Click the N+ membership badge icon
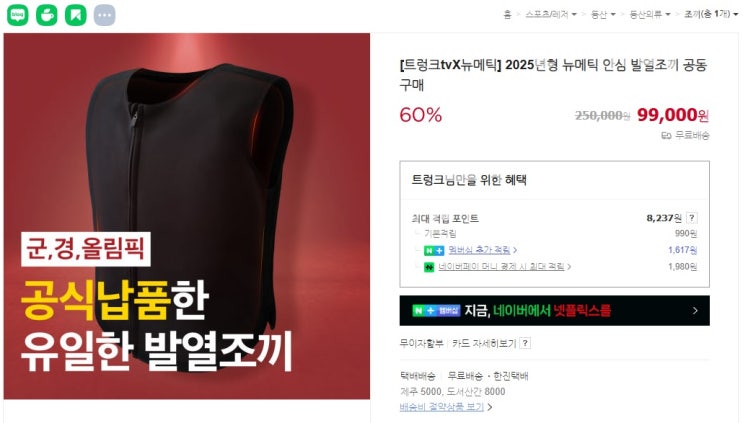 pyautogui.click(x=434, y=250)
